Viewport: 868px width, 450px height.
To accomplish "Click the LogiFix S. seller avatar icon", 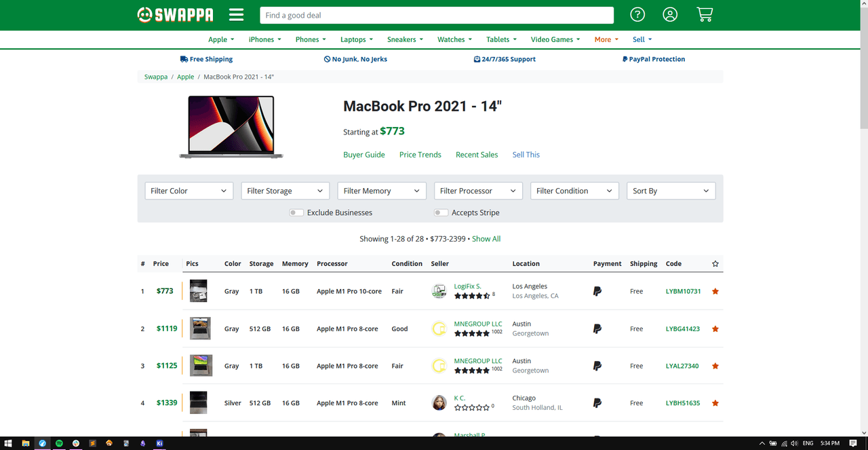I will pyautogui.click(x=439, y=291).
